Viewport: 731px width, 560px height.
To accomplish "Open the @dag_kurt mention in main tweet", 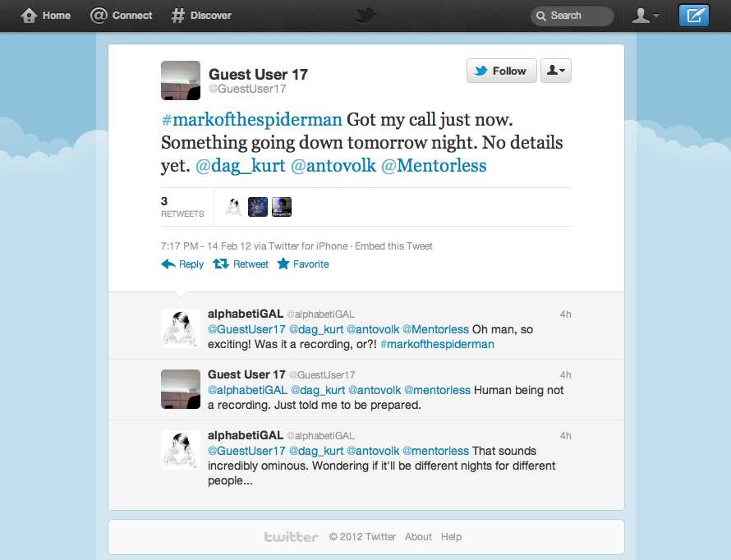I will click(239, 166).
